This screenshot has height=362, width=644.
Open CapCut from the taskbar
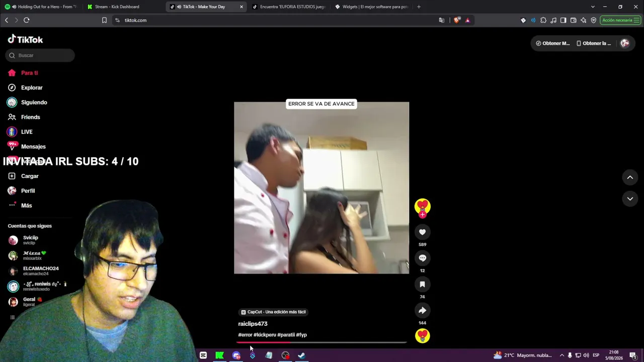coord(203,355)
